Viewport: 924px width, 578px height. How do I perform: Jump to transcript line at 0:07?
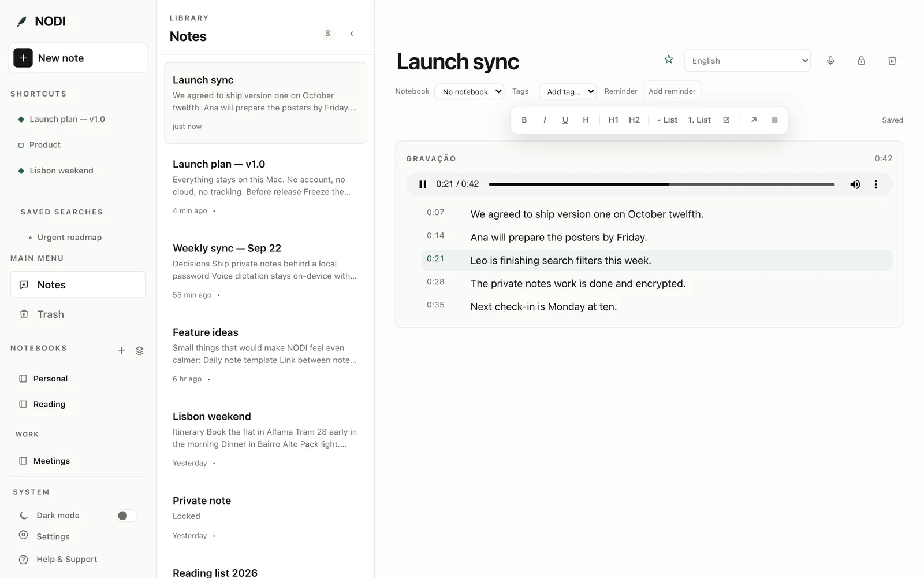tap(657, 214)
